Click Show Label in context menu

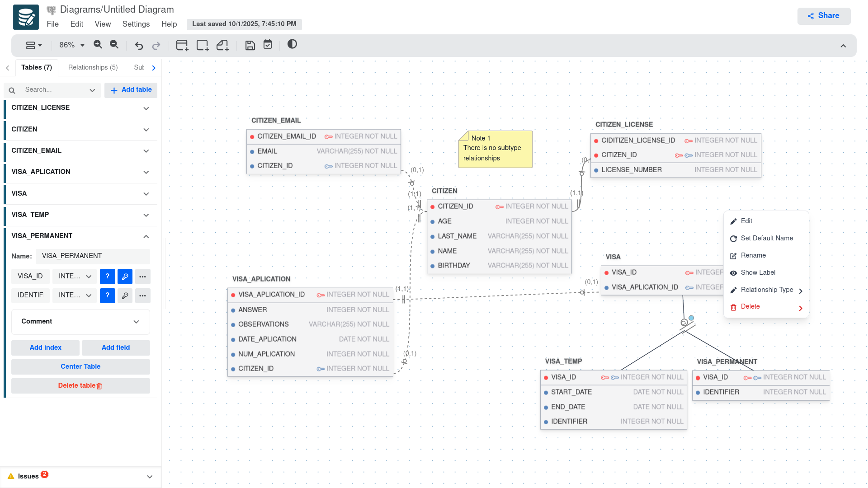[x=758, y=272]
